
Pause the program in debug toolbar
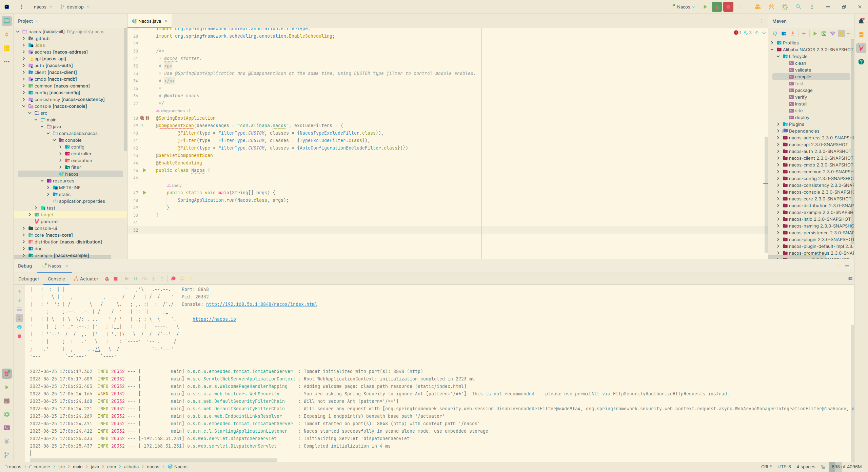coord(136,279)
